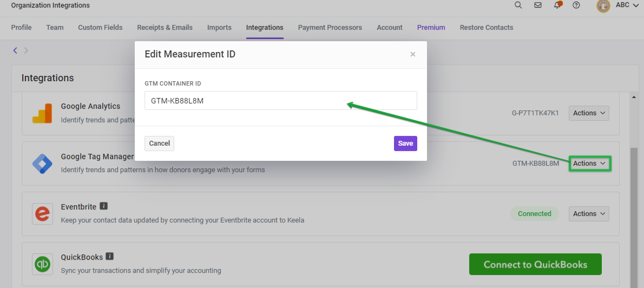Open the Restore Contacts tab
The height and width of the screenshot is (288, 644).
click(487, 28)
